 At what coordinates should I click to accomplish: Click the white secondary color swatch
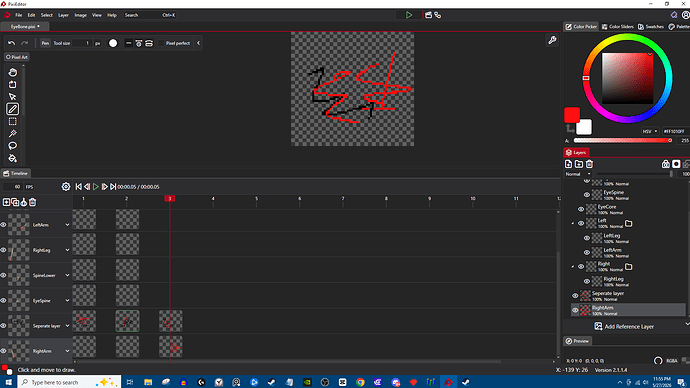coord(584,127)
